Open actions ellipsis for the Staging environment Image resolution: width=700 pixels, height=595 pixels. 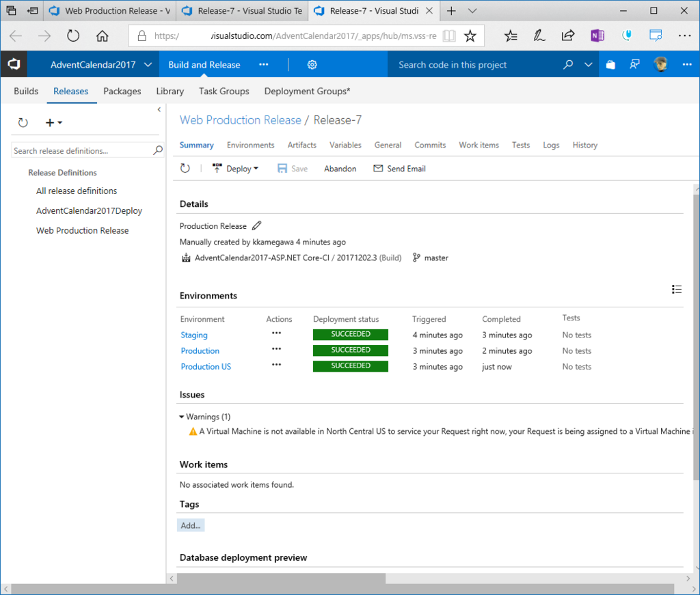tap(276, 333)
